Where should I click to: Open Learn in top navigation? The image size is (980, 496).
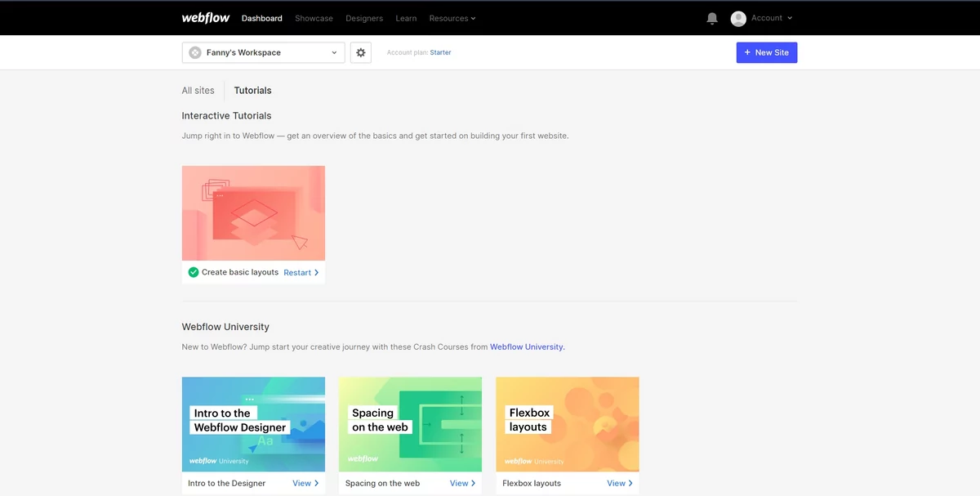[x=406, y=18]
